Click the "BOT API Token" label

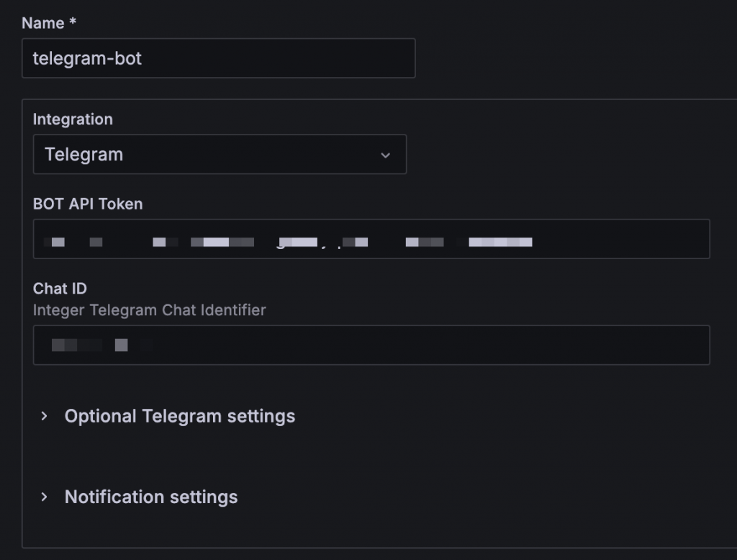pos(88,204)
